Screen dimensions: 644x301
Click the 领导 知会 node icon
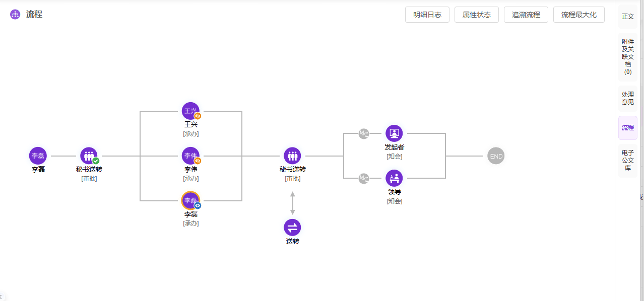394,178
